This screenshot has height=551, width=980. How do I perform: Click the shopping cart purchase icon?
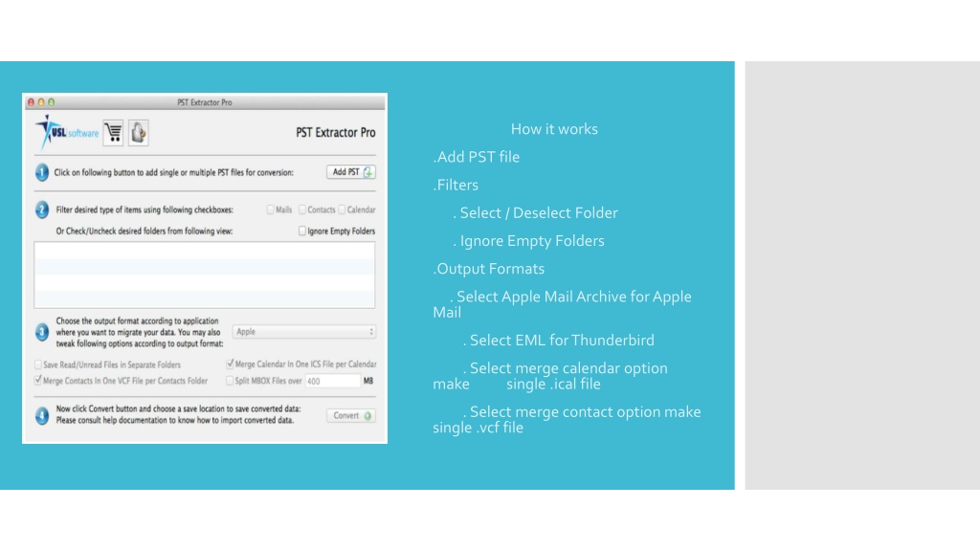[113, 132]
